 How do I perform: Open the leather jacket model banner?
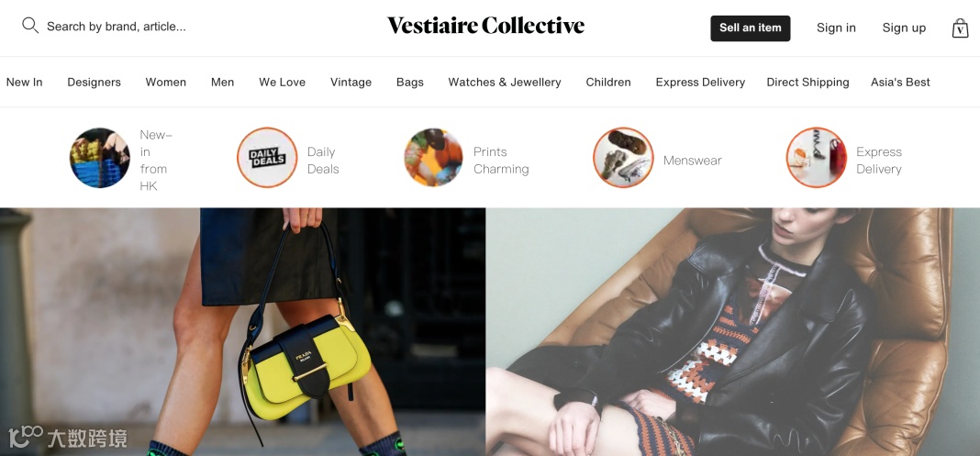click(x=732, y=332)
